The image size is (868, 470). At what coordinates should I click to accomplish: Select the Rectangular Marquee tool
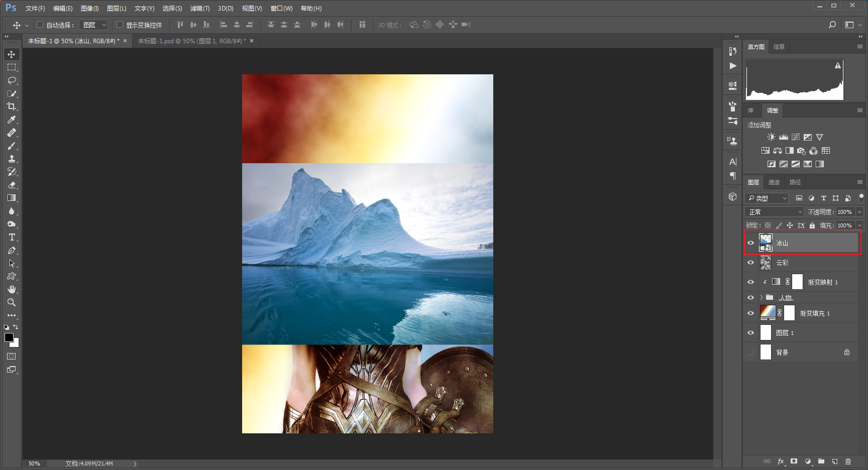coord(12,67)
